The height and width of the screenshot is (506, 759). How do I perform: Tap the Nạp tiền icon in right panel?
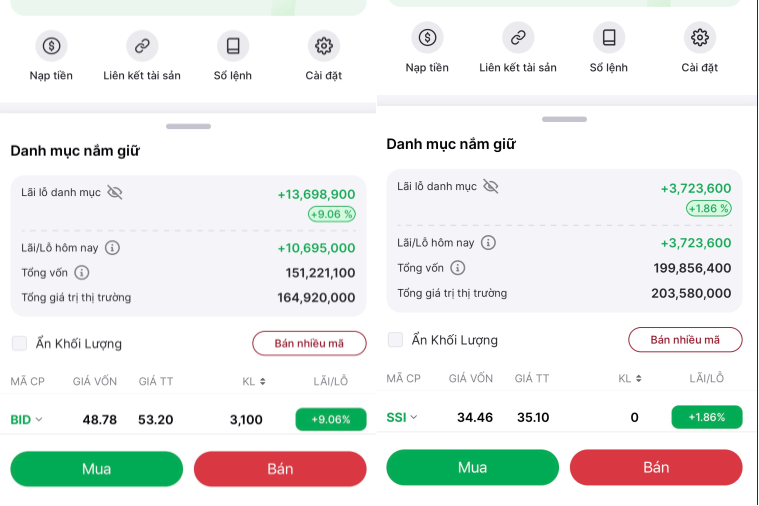click(x=427, y=38)
